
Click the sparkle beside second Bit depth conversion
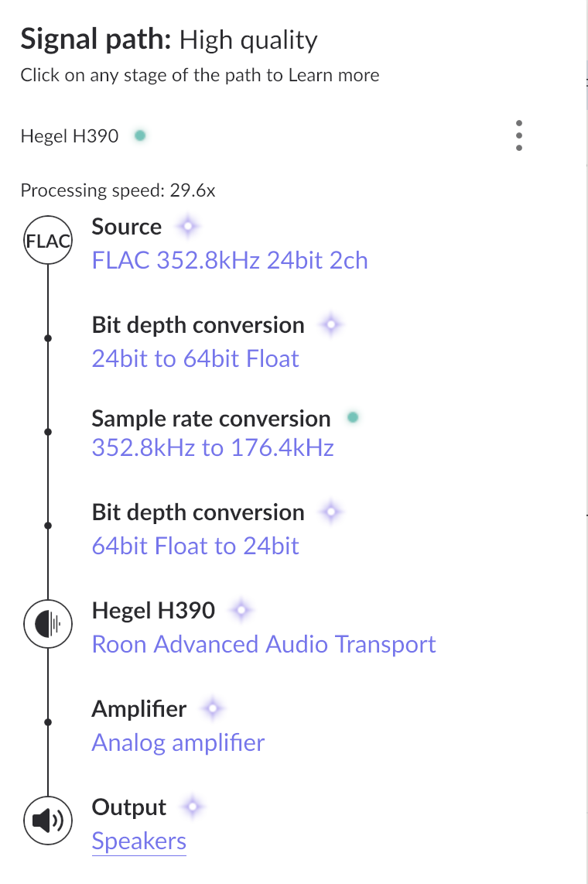330,512
